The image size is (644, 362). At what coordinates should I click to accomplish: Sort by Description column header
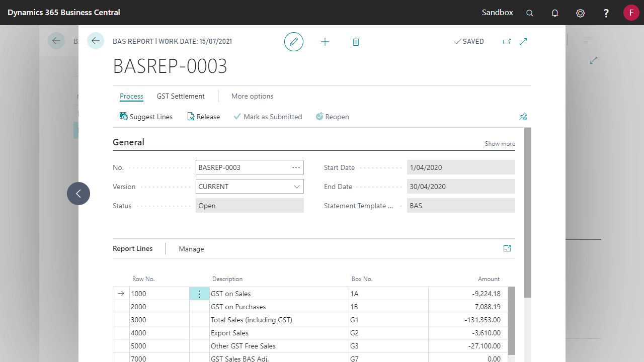pyautogui.click(x=227, y=279)
